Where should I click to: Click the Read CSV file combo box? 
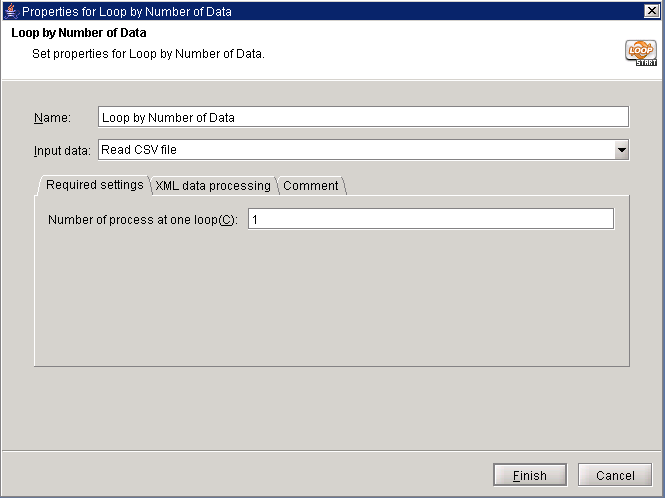click(x=355, y=150)
